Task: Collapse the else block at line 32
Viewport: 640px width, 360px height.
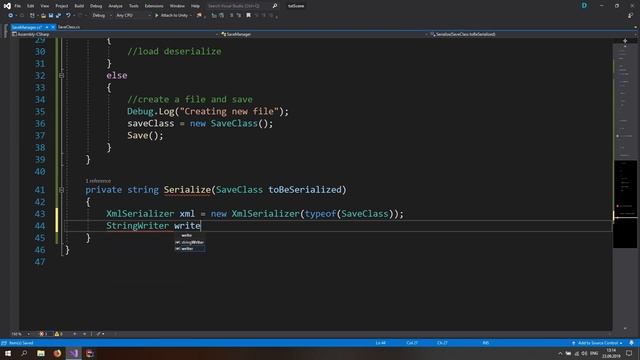Action: pyautogui.click(x=61, y=76)
